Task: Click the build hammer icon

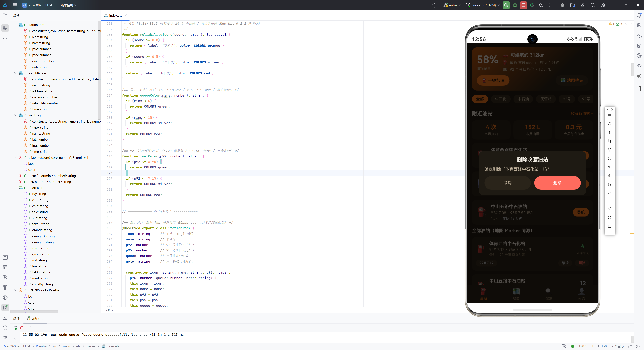Action: pyautogui.click(x=433, y=5)
